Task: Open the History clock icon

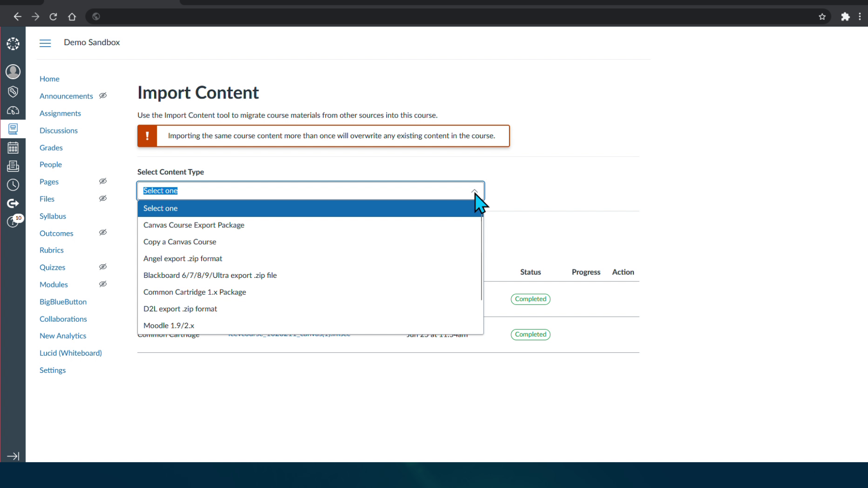Action: coord(13,185)
